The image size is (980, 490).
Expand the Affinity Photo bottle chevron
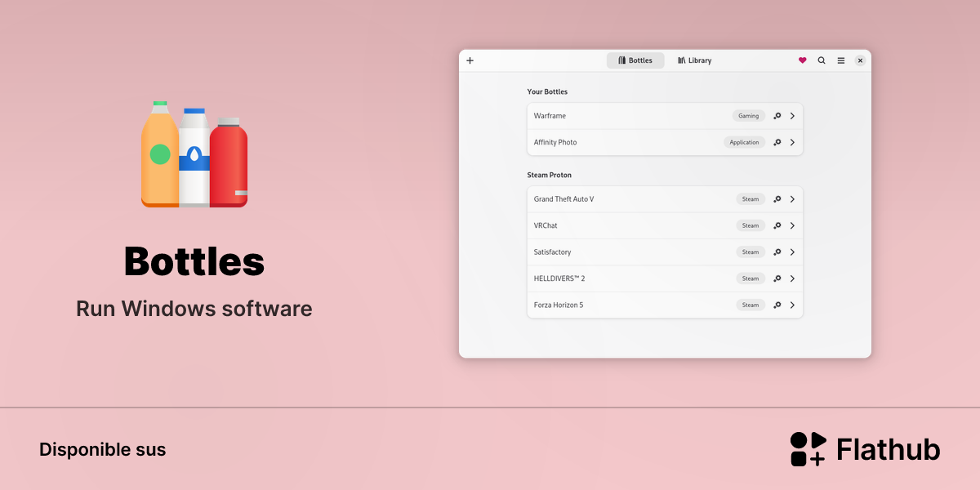click(792, 142)
